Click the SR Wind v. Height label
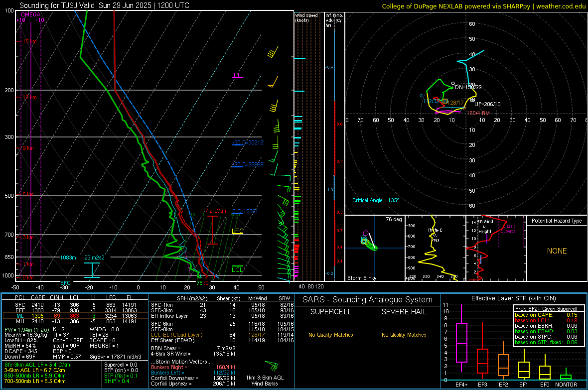This screenshot has width=588, height=390. [485, 227]
